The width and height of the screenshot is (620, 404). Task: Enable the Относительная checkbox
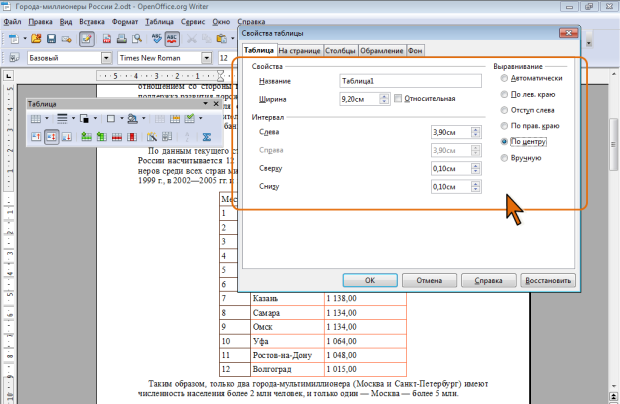[x=399, y=99]
